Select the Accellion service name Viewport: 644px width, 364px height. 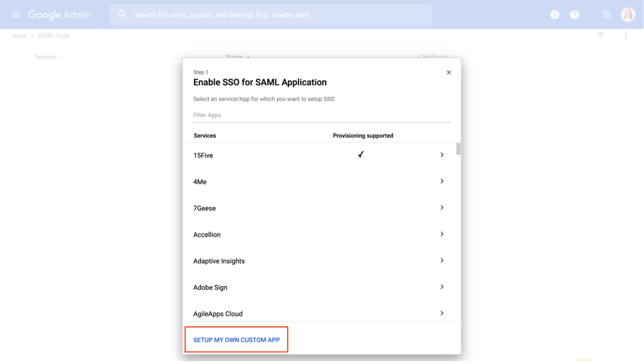coord(207,235)
